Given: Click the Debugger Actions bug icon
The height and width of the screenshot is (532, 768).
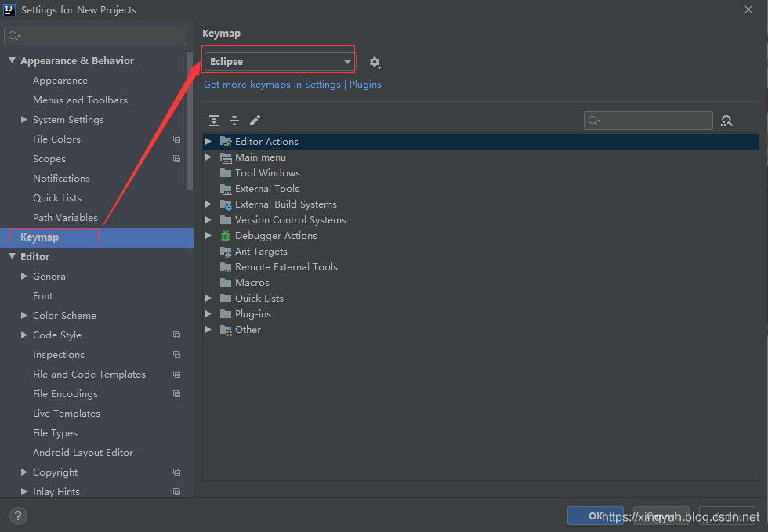Looking at the screenshot, I should click(226, 236).
